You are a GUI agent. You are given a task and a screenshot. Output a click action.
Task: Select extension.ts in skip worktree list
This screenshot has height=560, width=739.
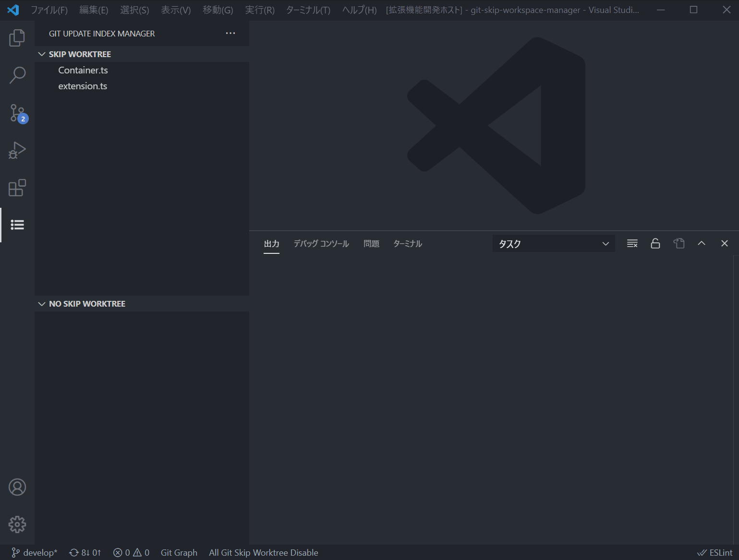[142, 86]
